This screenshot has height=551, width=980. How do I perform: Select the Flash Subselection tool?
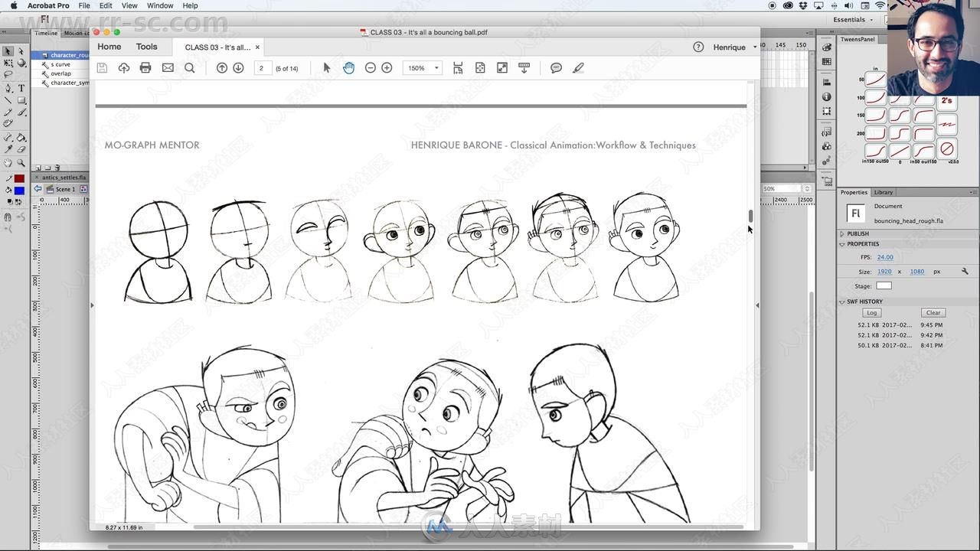click(21, 51)
